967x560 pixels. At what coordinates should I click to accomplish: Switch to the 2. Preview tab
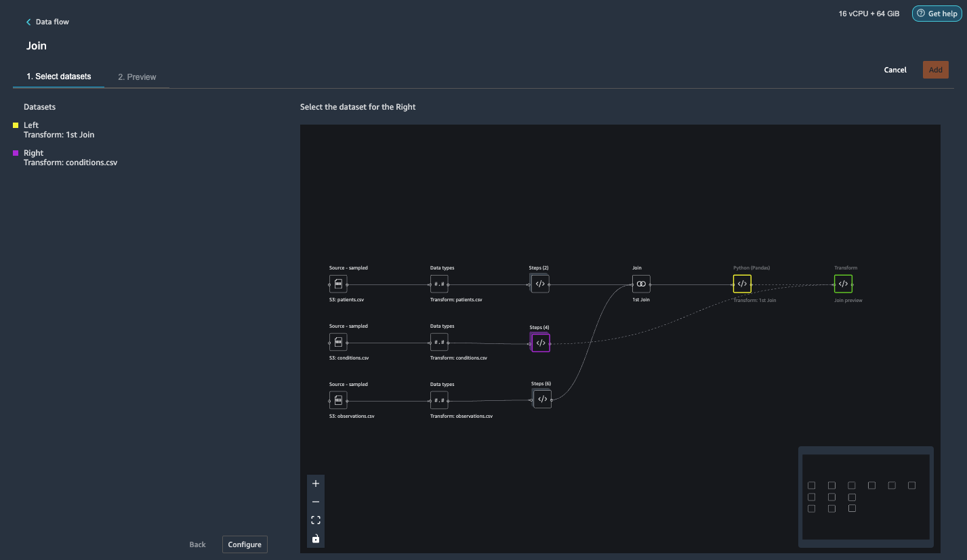coord(137,77)
